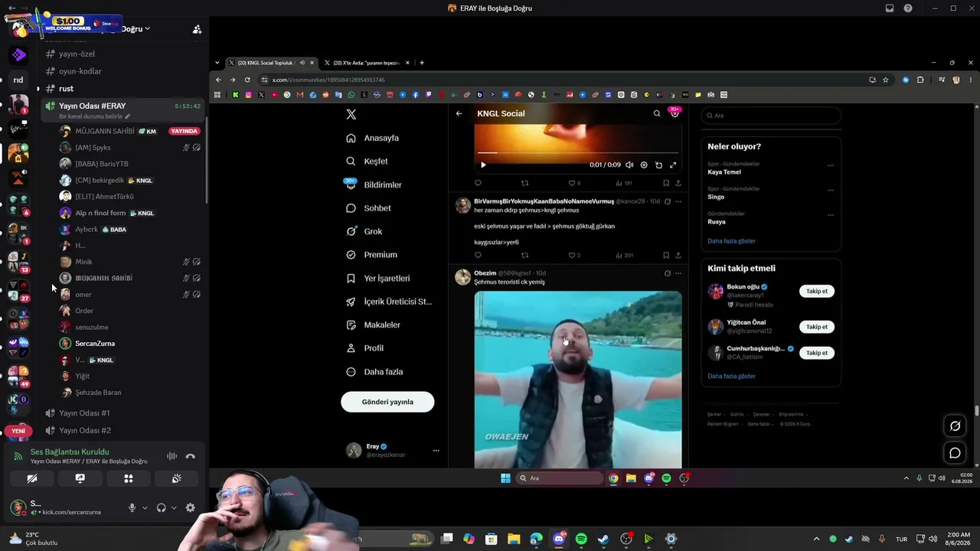Like the kanox28 post
980x551 pixels.
(572, 255)
